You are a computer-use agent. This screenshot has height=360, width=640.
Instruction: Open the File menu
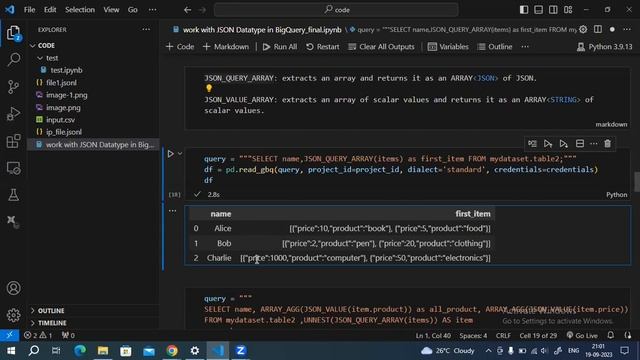tap(29, 10)
